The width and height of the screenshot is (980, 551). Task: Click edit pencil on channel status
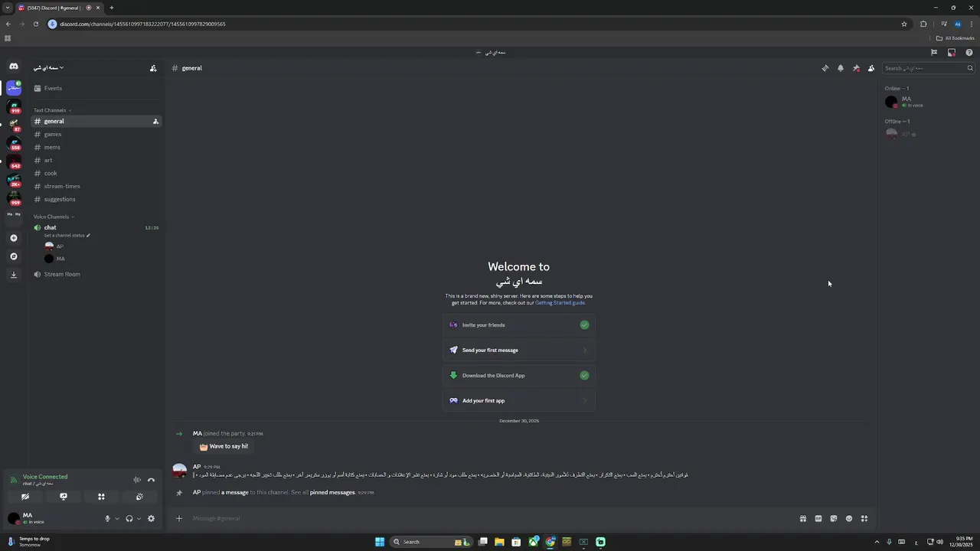(89, 236)
